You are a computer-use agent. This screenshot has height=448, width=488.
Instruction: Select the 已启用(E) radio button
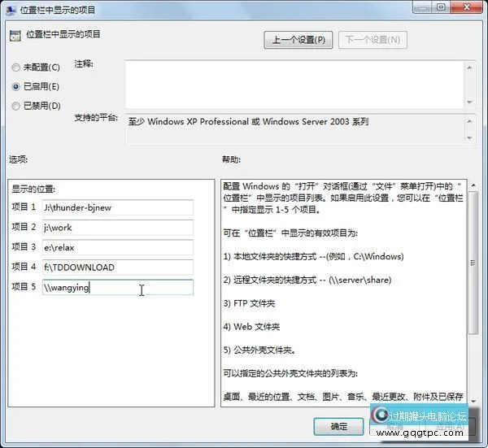15,87
